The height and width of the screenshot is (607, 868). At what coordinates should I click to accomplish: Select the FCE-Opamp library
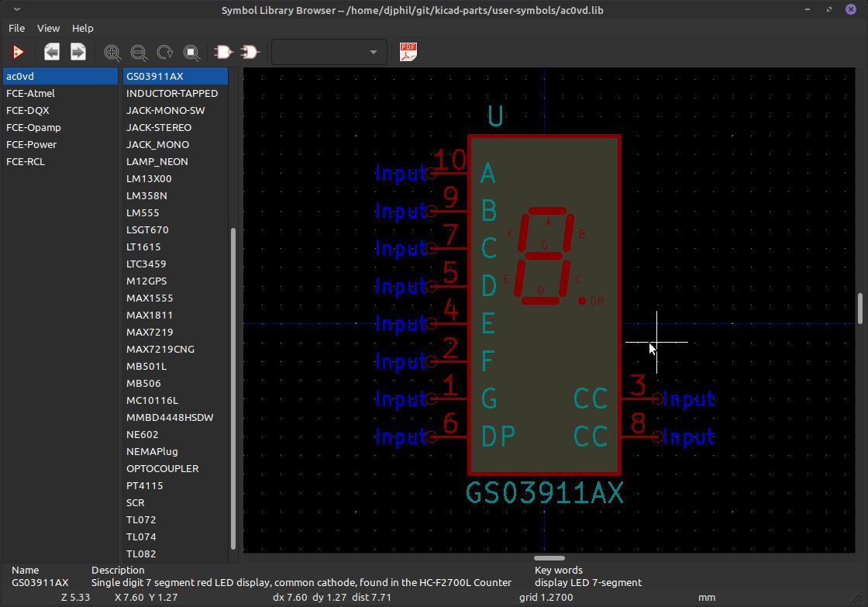60,127
